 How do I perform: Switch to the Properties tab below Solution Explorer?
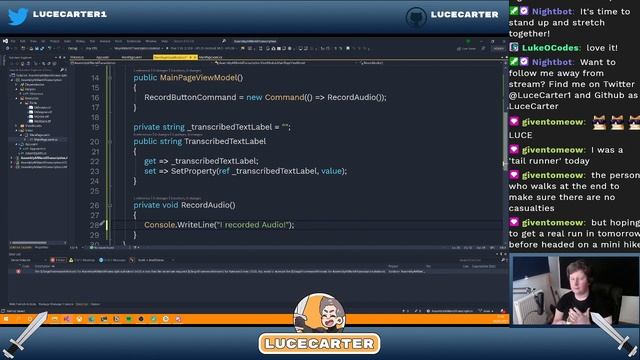point(41,247)
